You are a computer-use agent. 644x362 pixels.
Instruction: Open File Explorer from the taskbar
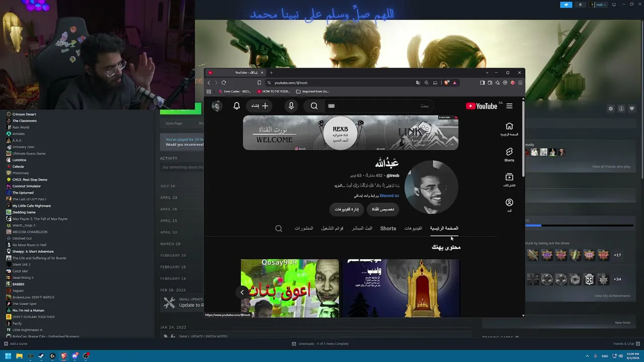coord(19,356)
